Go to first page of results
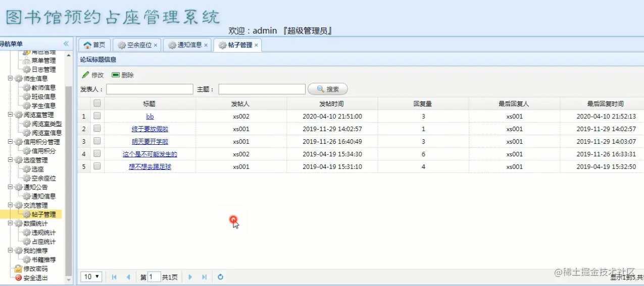The image size is (644, 286). [x=114, y=277]
